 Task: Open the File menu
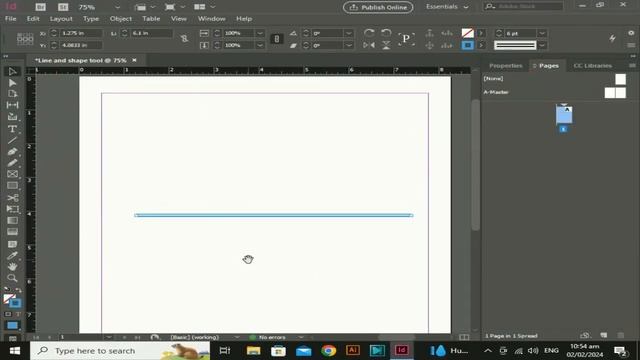point(11,19)
